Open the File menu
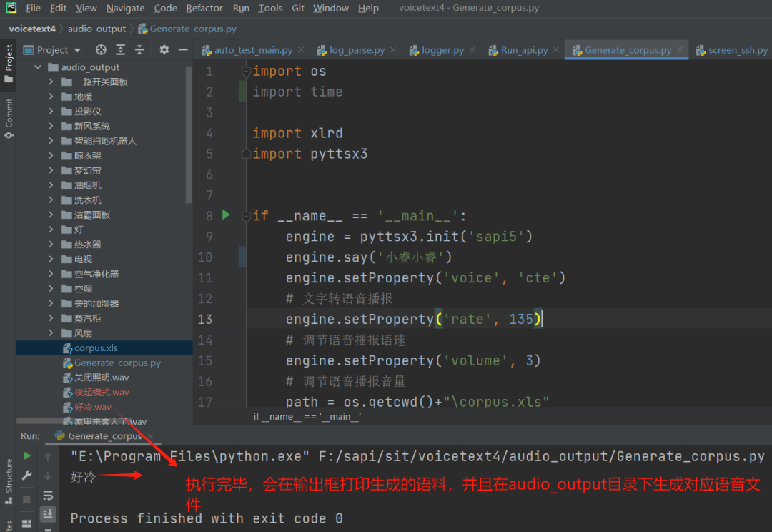Viewport: 772px width, 532px height. [33, 8]
